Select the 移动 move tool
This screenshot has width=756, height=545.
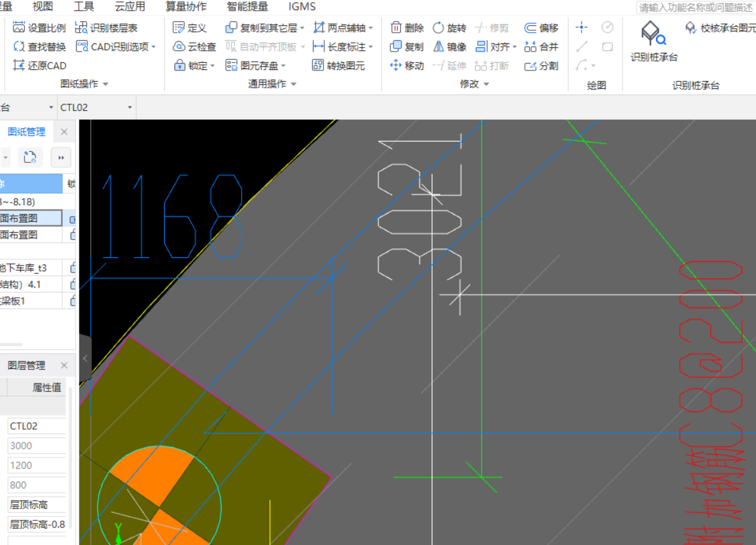[407, 65]
